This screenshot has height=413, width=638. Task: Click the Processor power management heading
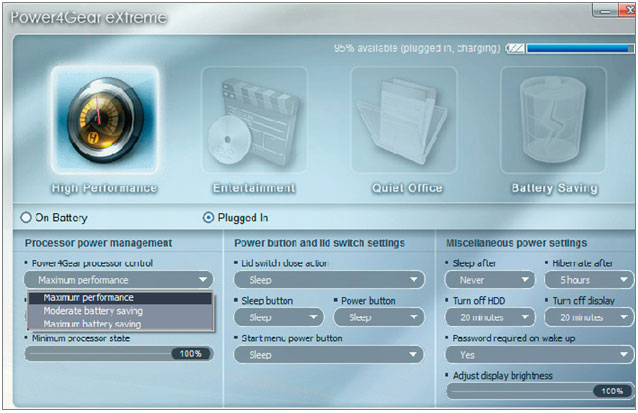point(98,243)
